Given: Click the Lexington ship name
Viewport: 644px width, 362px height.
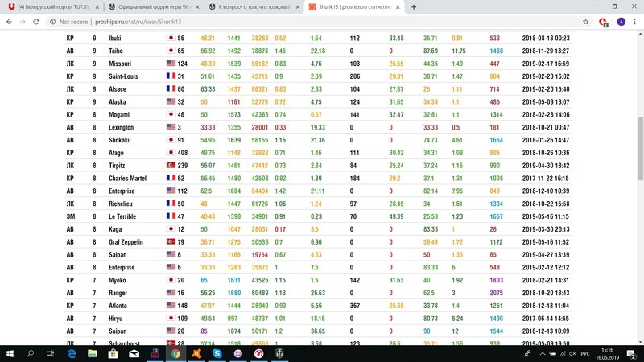Looking at the screenshot, I should click(121, 127).
